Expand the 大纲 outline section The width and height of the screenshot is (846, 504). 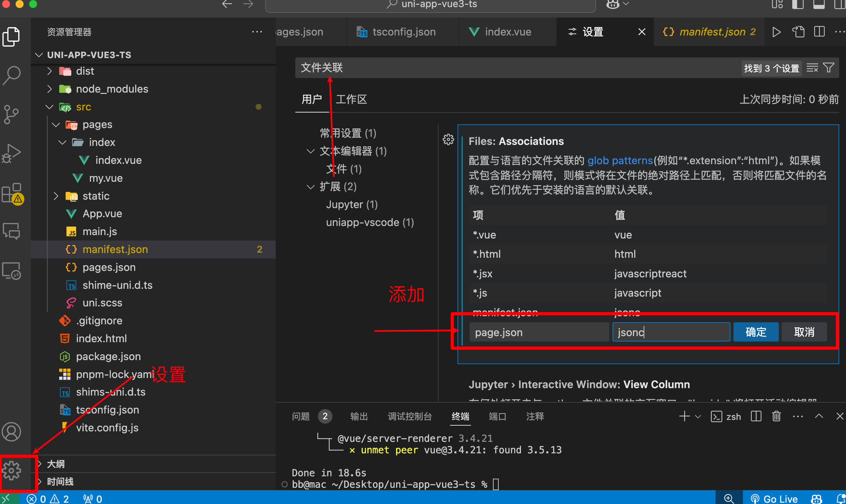pos(40,464)
